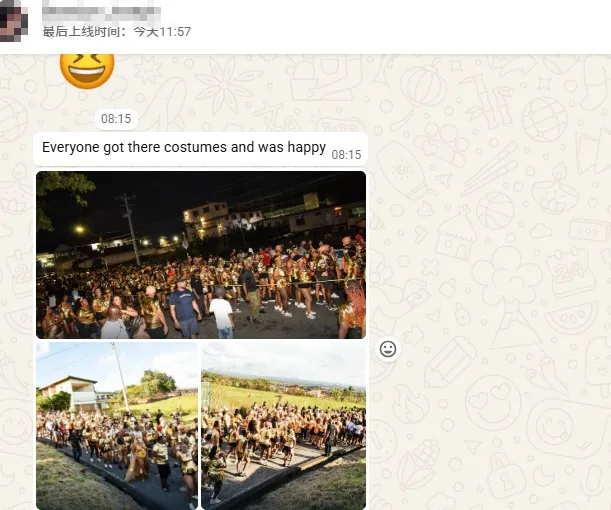The width and height of the screenshot is (611, 510).
Task: Click the smiley reaction button beside the photos
Action: [388, 349]
